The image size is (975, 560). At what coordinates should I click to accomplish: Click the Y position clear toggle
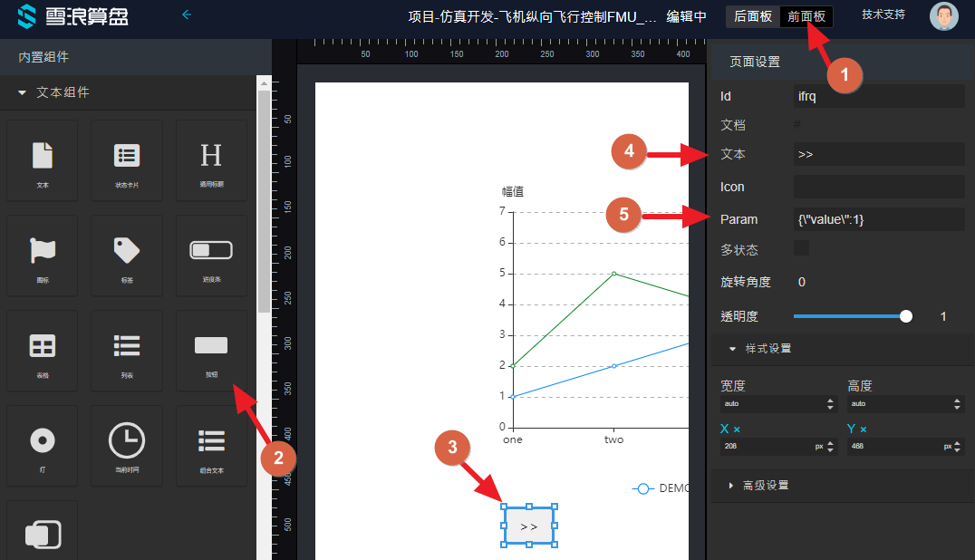864,430
